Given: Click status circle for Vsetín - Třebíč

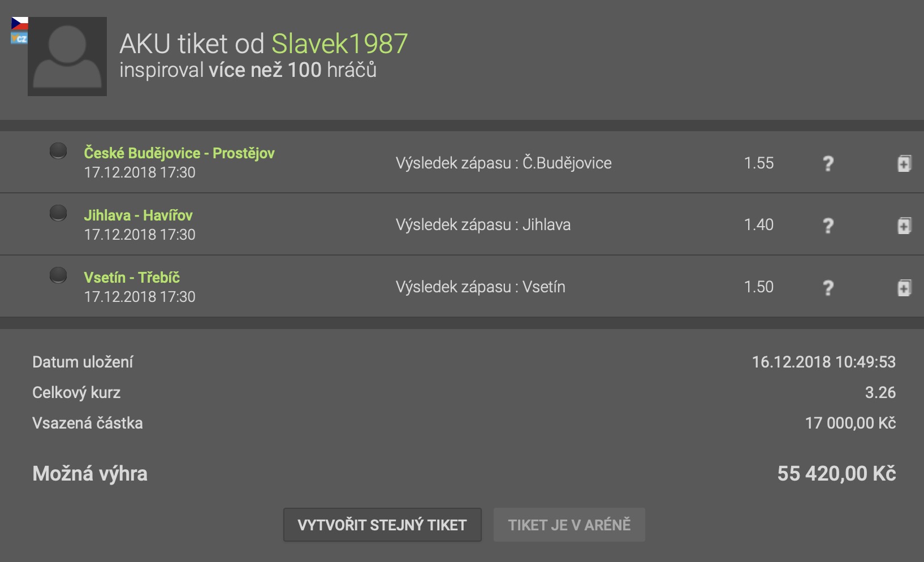Looking at the screenshot, I should [x=58, y=275].
